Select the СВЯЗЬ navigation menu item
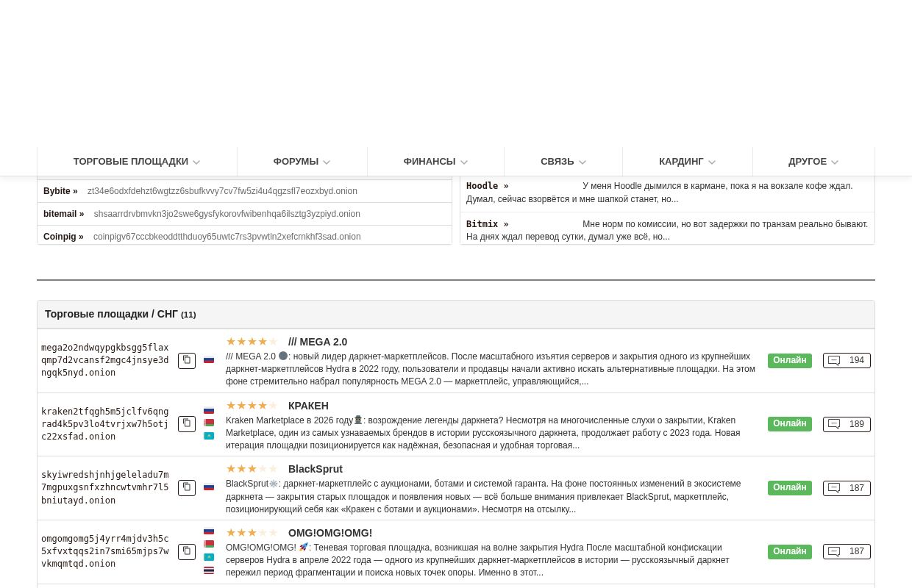912x588 pixels. 563,162
